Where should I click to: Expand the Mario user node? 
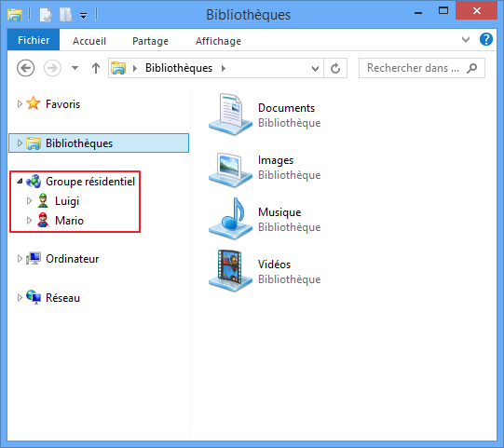[29, 221]
